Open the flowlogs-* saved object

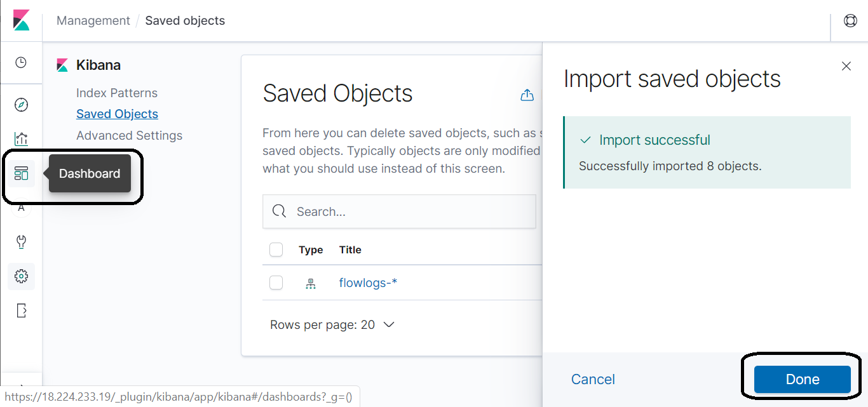tap(368, 283)
